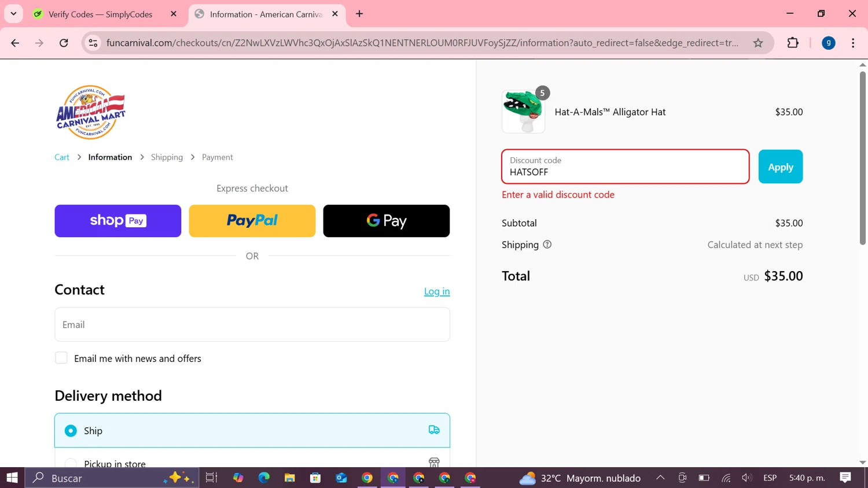Click the store pickup icon
868x488 pixels.
434,462
